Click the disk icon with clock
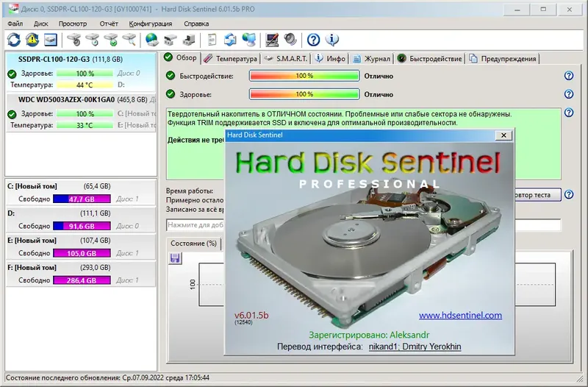588x387 pixels. point(93,40)
